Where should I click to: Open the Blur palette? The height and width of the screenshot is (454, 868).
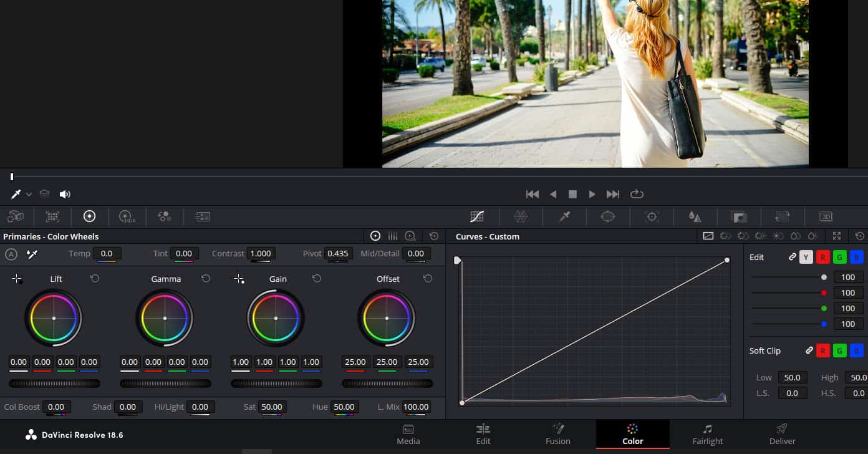click(695, 216)
